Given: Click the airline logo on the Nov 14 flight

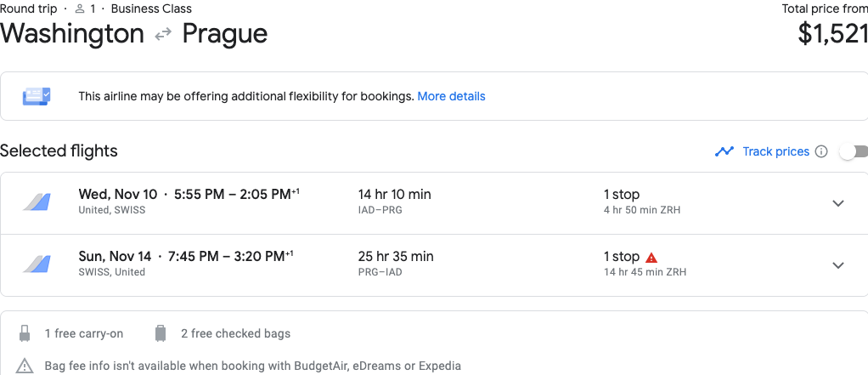Looking at the screenshot, I should [x=37, y=264].
